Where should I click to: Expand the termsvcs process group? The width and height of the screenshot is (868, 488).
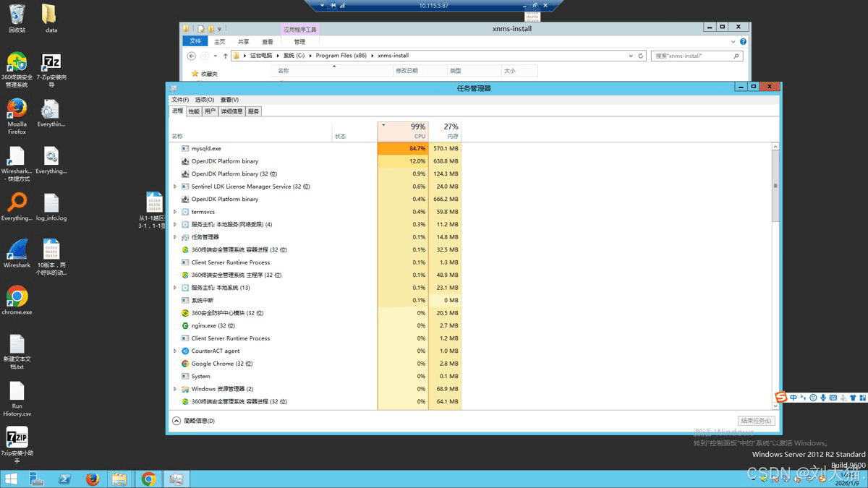(175, 212)
